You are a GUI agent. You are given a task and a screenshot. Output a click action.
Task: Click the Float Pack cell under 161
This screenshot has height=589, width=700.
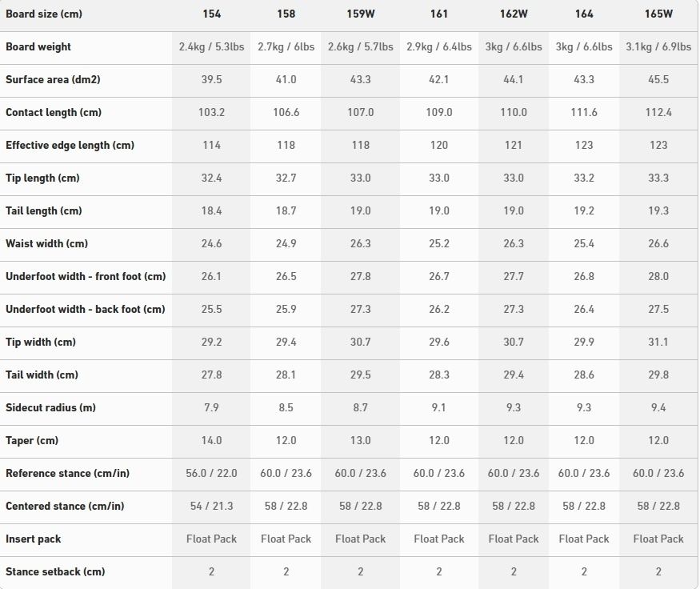point(439,539)
